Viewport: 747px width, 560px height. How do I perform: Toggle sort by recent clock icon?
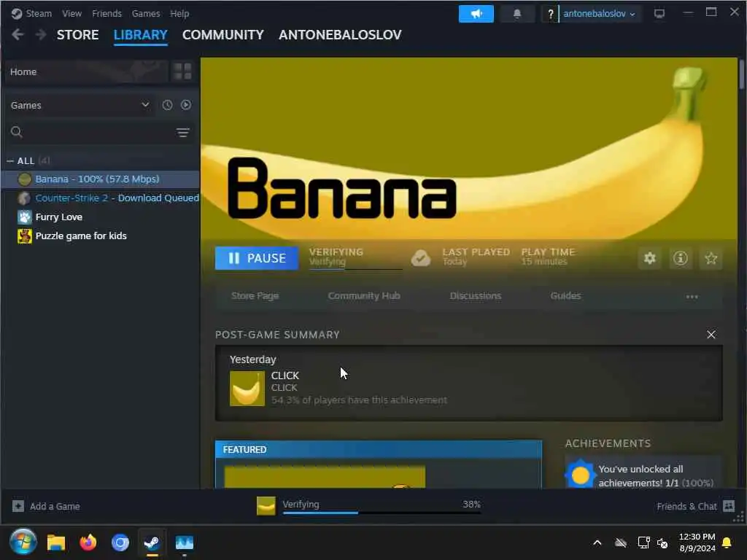(167, 105)
